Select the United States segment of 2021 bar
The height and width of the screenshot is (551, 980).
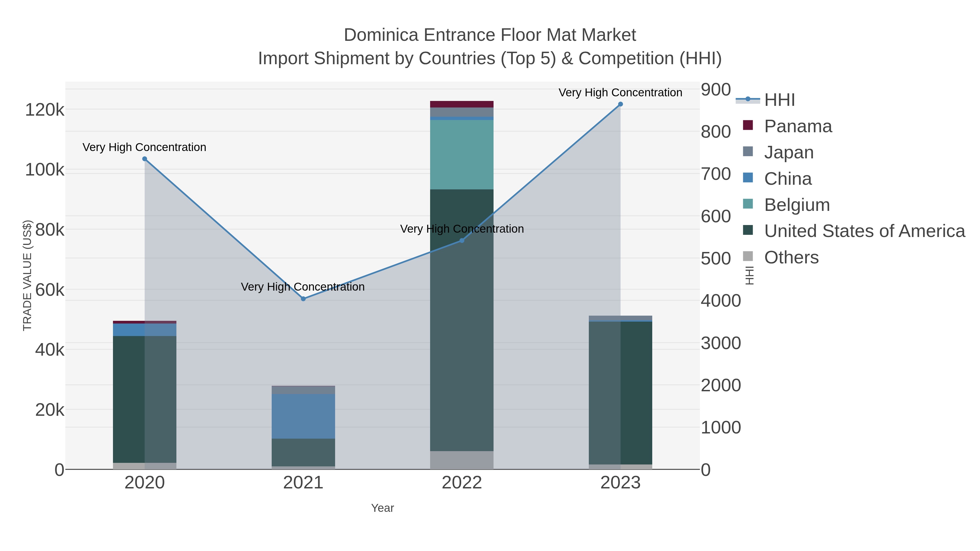[303, 453]
